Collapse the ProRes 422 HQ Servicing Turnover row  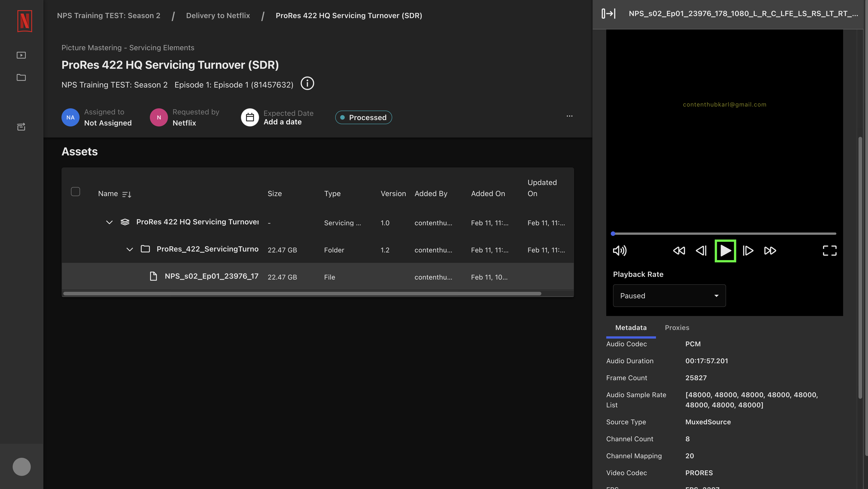(x=109, y=222)
